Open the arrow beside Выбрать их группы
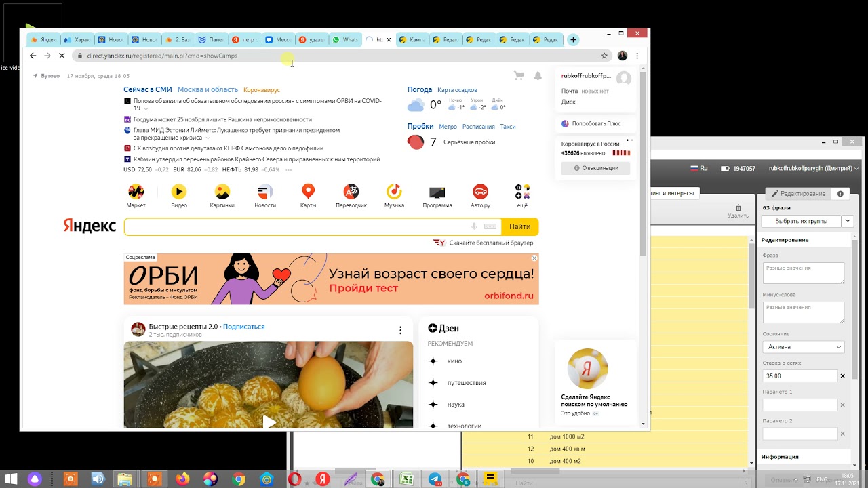This screenshot has width=868, height=488. [x=848, y=221]
